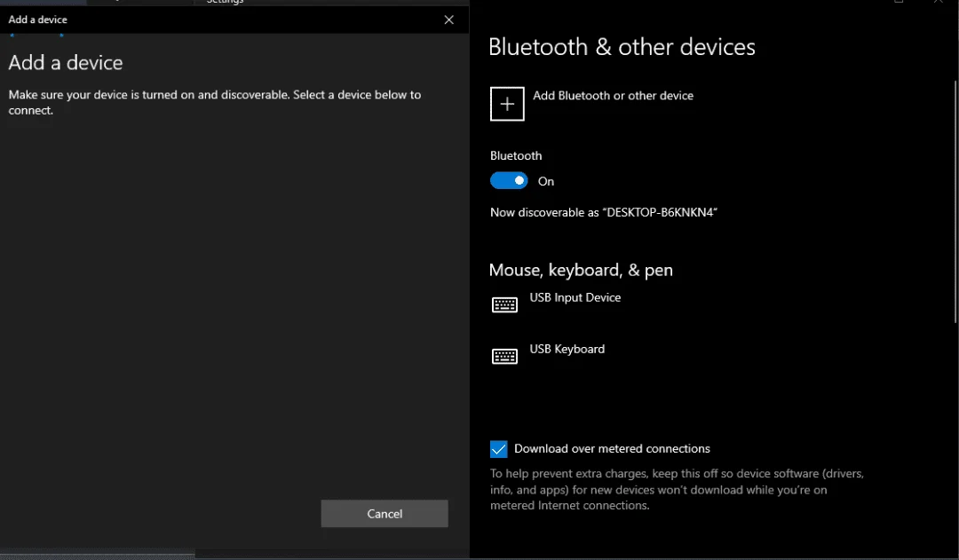This screenshot has width=959, height=560.
Task: Click the USB Keyboard entry text
Action: click(567, 349)
